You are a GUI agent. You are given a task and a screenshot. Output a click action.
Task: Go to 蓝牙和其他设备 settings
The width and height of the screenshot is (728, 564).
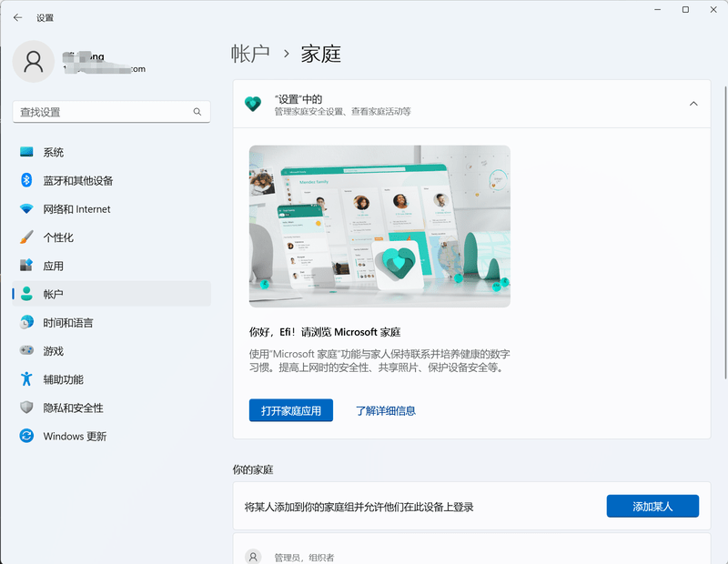tap(111, 181)
